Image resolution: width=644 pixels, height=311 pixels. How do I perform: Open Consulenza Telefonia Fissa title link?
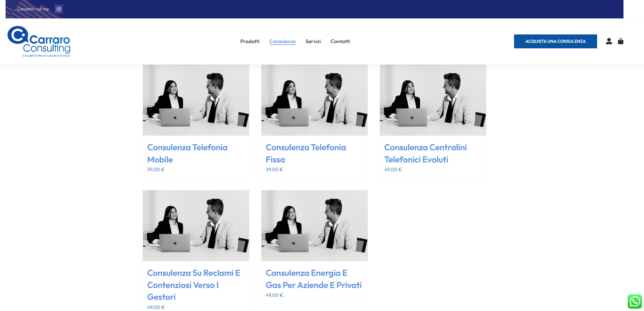[x=306, y=153]
